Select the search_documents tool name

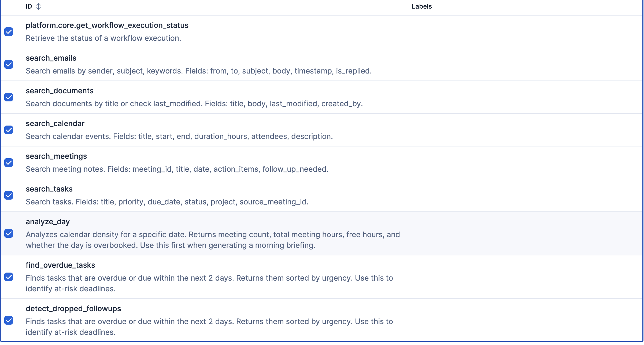tap(60, 91)
